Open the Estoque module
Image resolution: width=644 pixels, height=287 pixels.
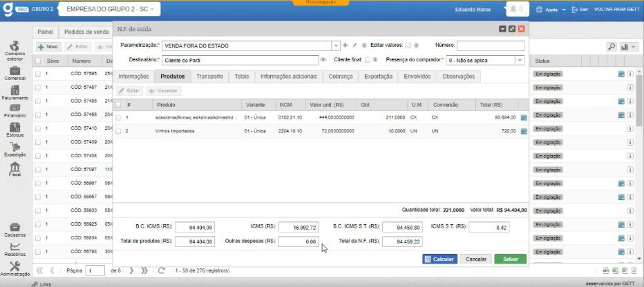point(15,130)
